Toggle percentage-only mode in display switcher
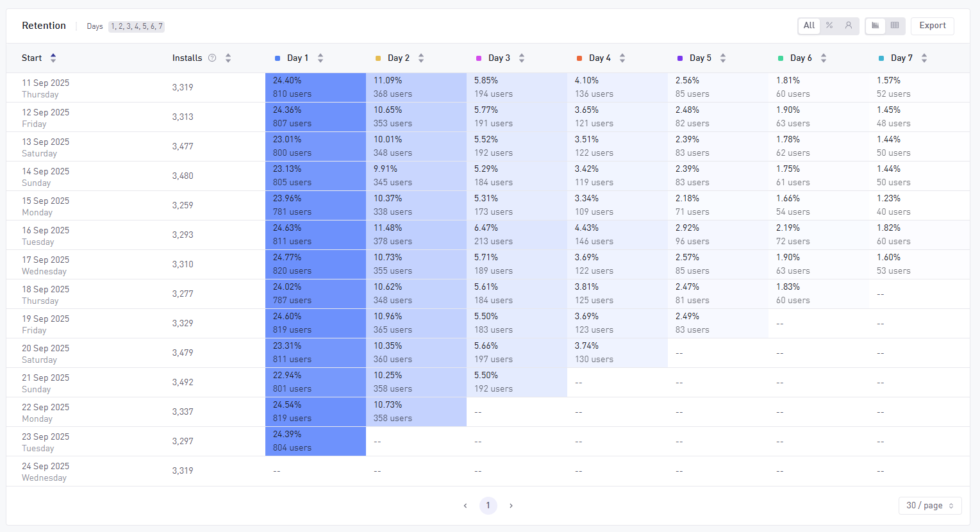Screen dimensions: 980x532 (x=828, y=26)
